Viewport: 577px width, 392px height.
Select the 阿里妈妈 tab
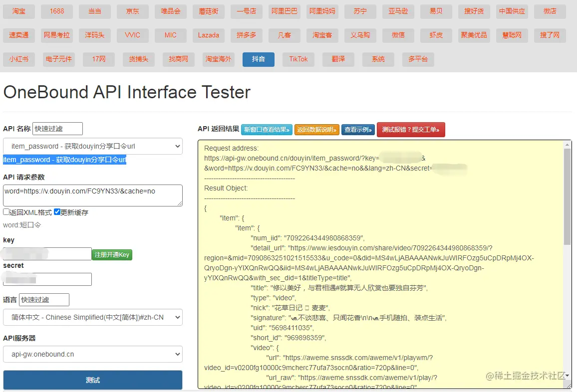(x=322, y=11)
